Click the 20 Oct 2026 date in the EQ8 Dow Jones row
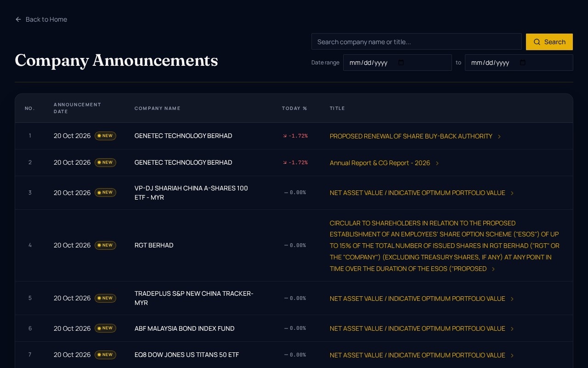The image size is (588, 368). [x=72, y=355]
